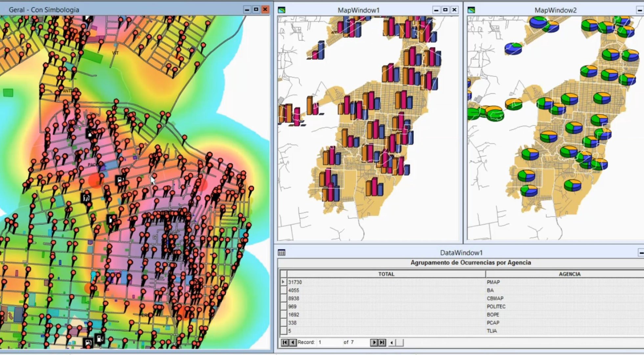Minimize DataWindow1
The image size is (644, 355).
641,252
